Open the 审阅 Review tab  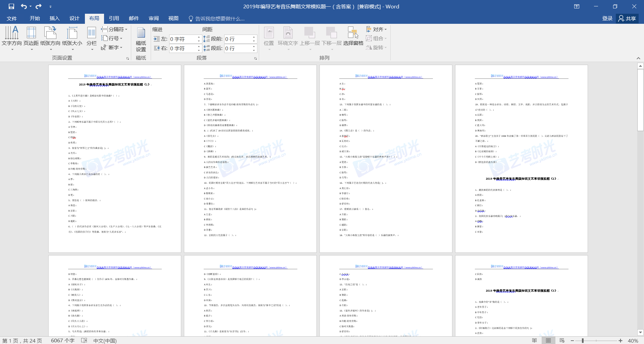coord(154,18)
